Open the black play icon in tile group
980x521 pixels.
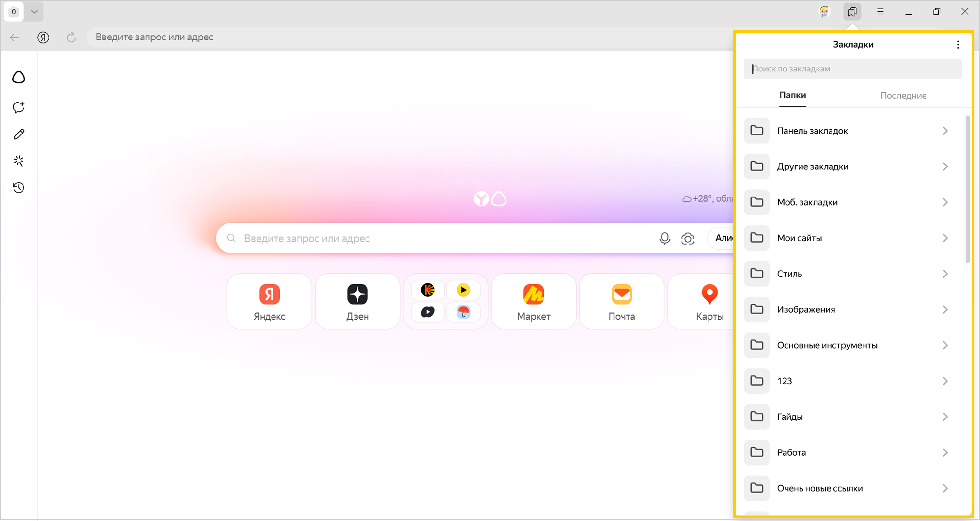point(428,312)
